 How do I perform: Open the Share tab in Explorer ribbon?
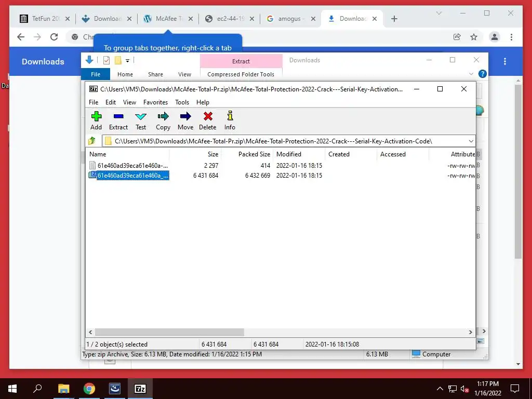click(155, 74)
